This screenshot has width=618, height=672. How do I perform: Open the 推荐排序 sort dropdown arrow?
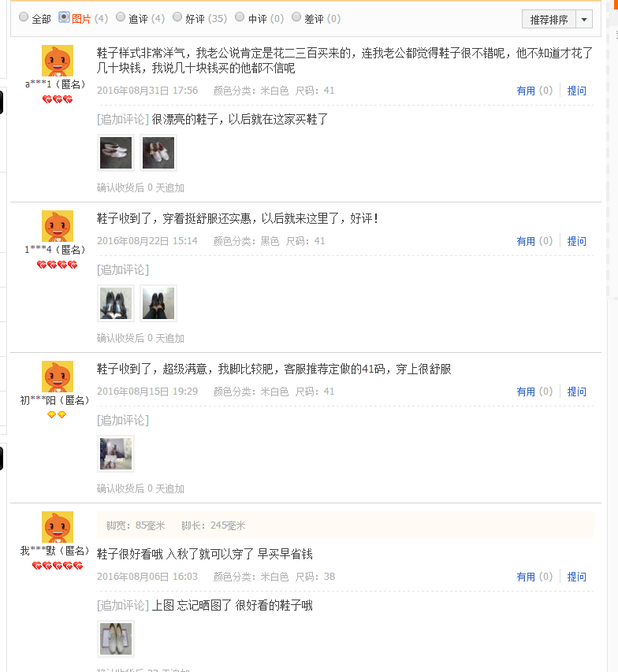pos(583,19)
